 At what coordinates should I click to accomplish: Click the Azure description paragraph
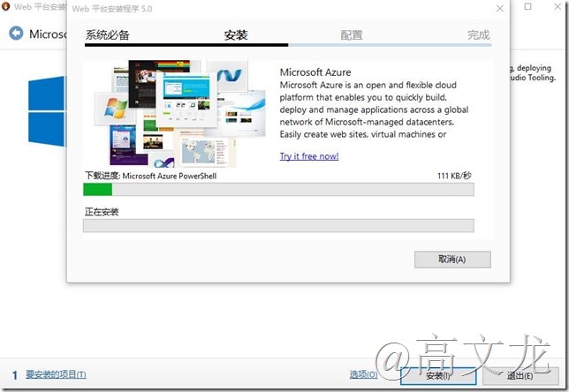(374, 109)
